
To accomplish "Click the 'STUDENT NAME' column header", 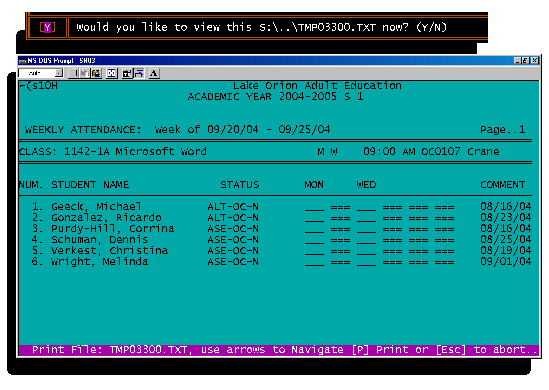I will pos(90,185).
